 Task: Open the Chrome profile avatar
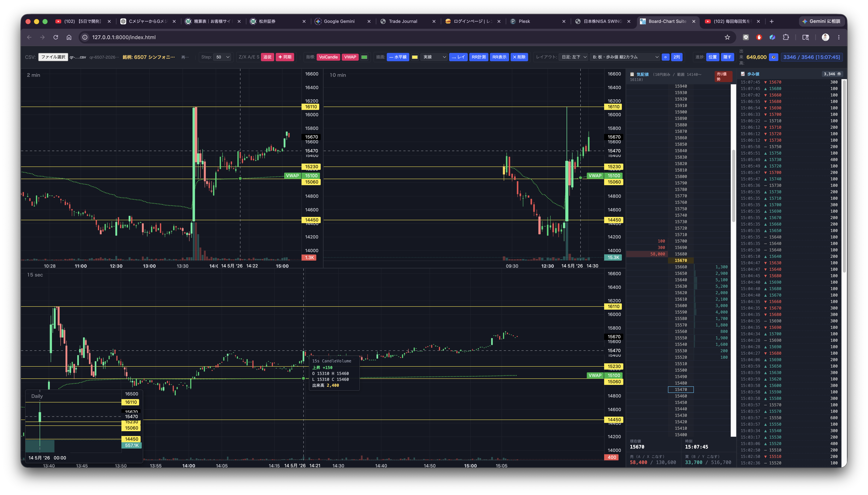pos(826,37)
